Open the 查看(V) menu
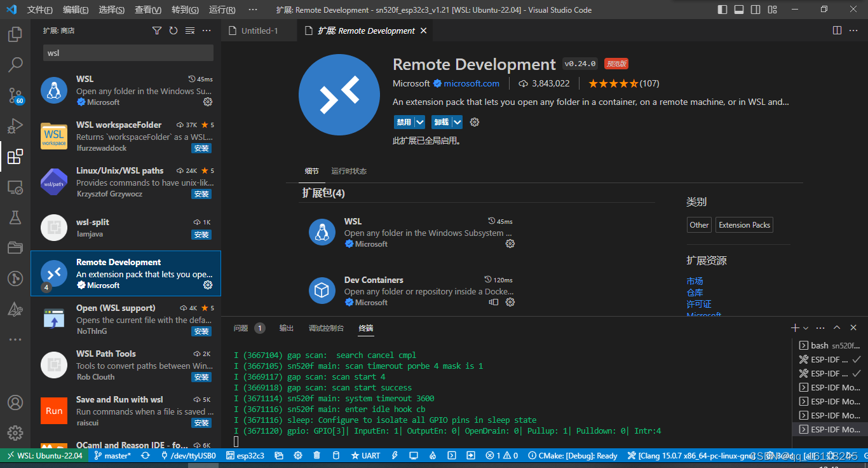The height and width of the screenshot is (468, 868). [148, 10]
